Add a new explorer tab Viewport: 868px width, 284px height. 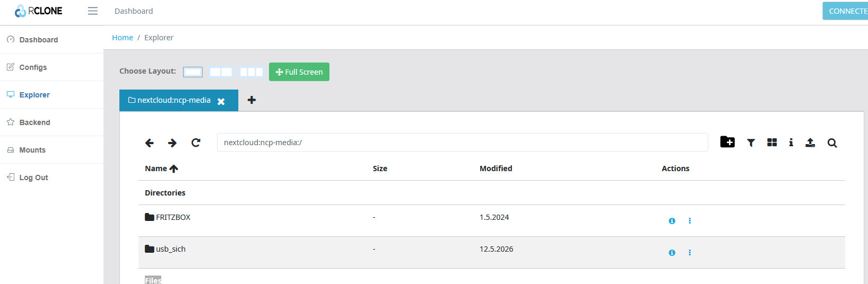tap(251, 100)
